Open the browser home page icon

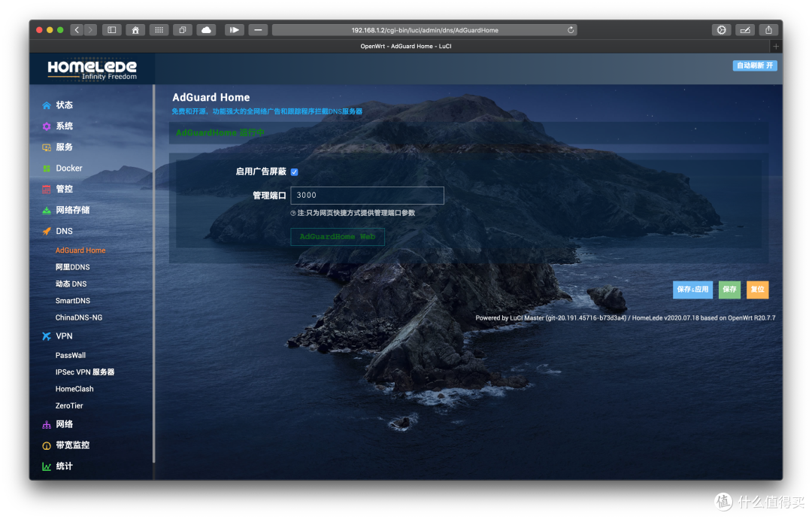coord(135,30)
